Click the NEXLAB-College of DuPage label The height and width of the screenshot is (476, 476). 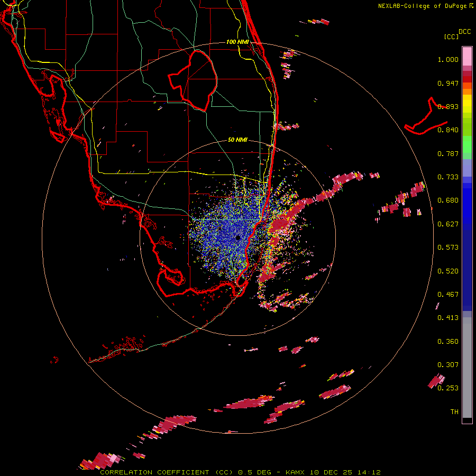pyautogui.click(x=422, y=6)
